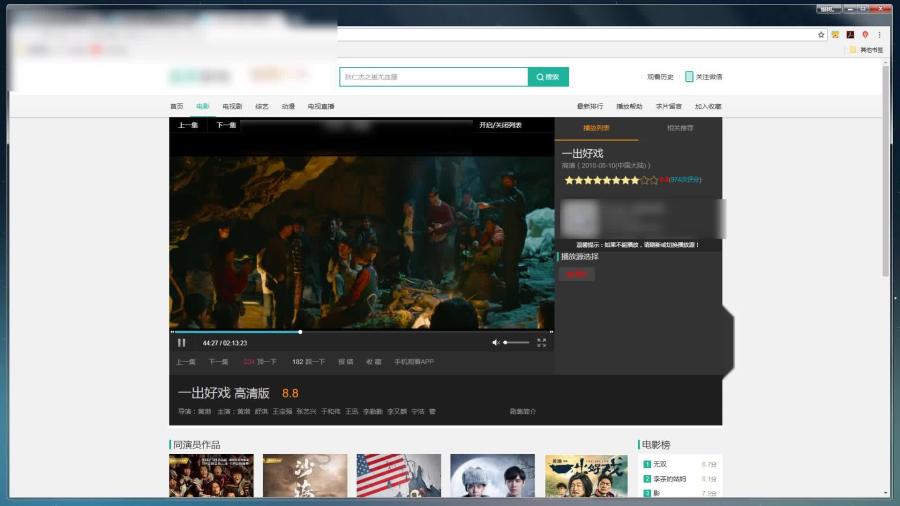
Task: Adjust the volume slider in the player
Action: [516, 342]
